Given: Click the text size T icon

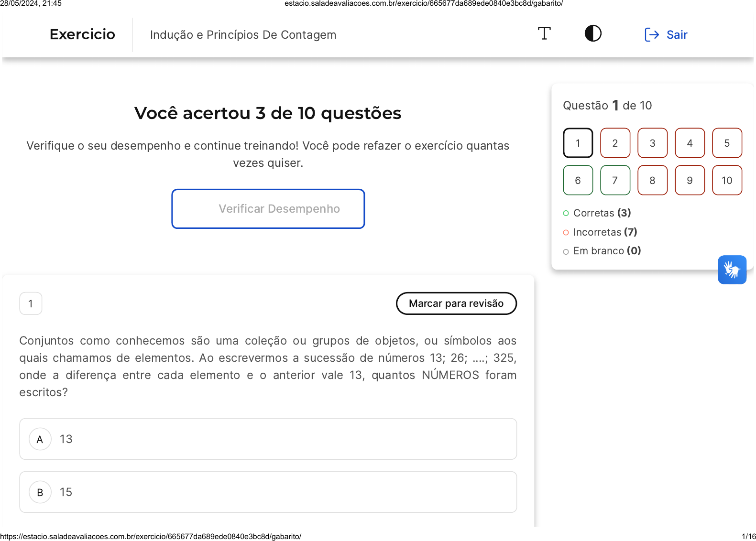Looking at the screenshot, I should point(544,33).
